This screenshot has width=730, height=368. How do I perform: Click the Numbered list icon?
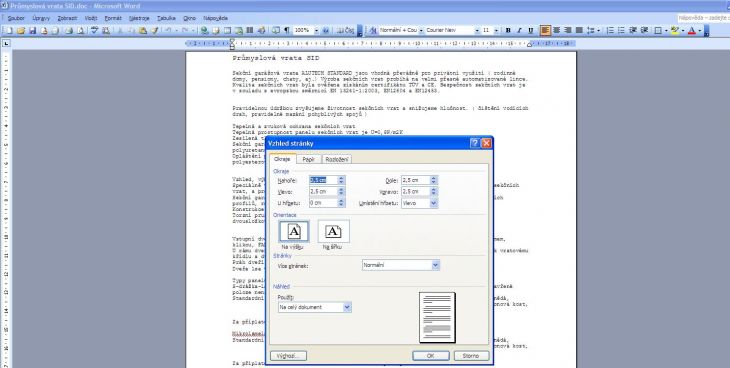click(610, 31)
